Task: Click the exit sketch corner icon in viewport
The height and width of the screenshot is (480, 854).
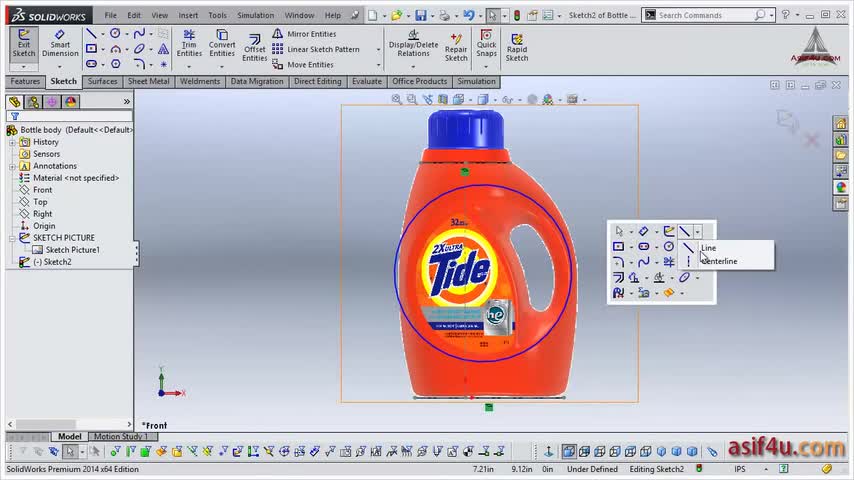Action: (x=786, y=119)
